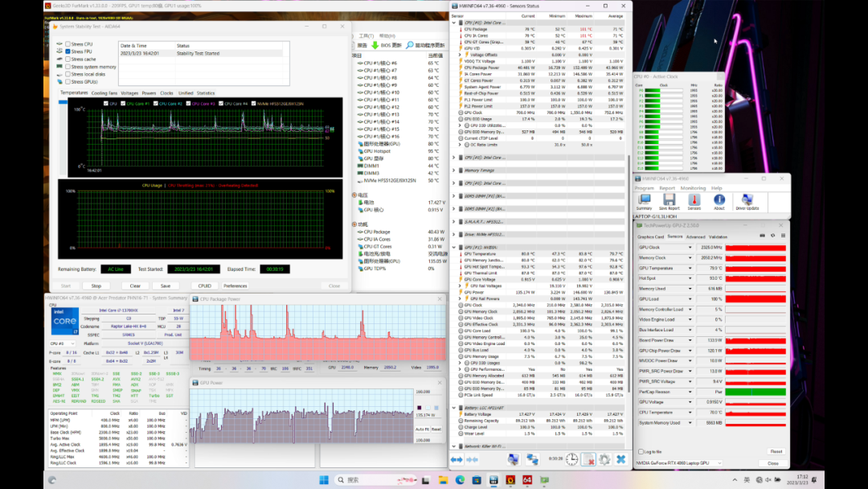The width and height of the screenshot is (868, 489).
Task: Click the Reset button in GPU-Z
Action: pos(776,452)
